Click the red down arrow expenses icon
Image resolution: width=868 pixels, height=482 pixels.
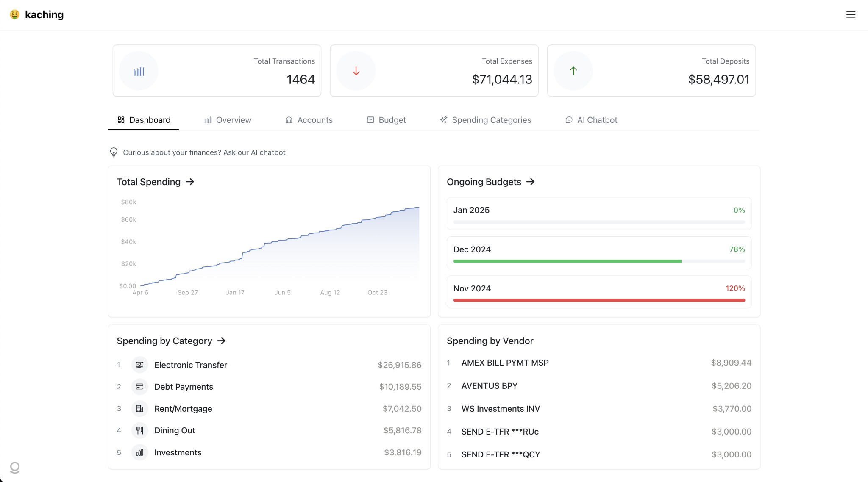click(x=356, y=71)
